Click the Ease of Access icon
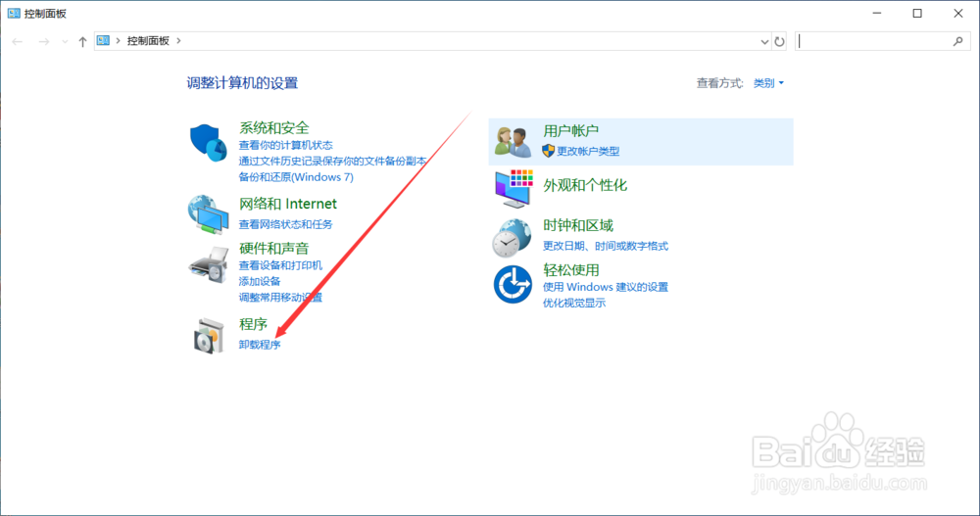Viewport: 980px width, 516px height. 513,284
